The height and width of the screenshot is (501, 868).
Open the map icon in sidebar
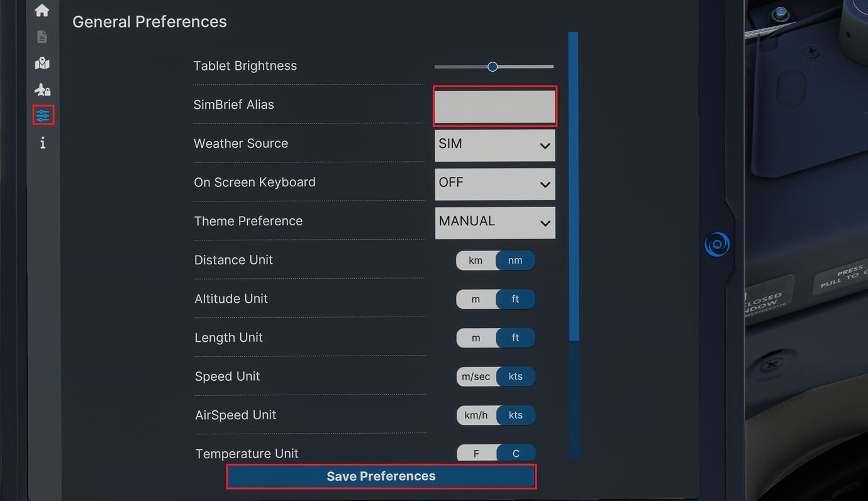coord(42,63)
